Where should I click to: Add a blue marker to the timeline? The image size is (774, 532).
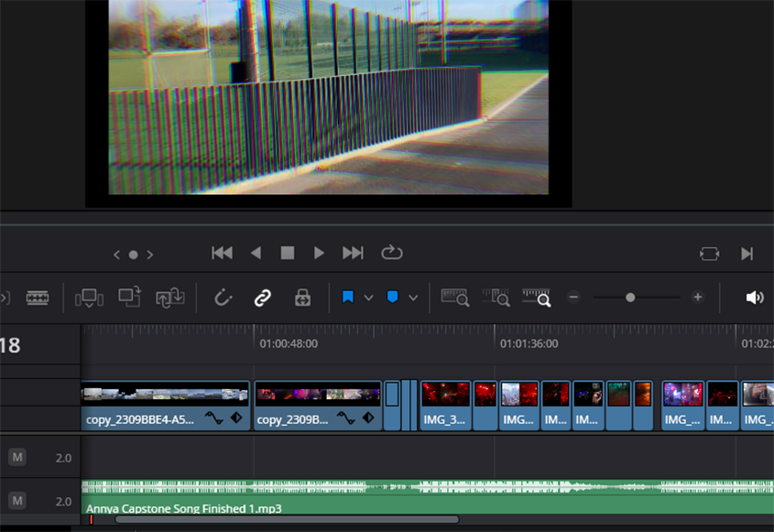point(392,298)
